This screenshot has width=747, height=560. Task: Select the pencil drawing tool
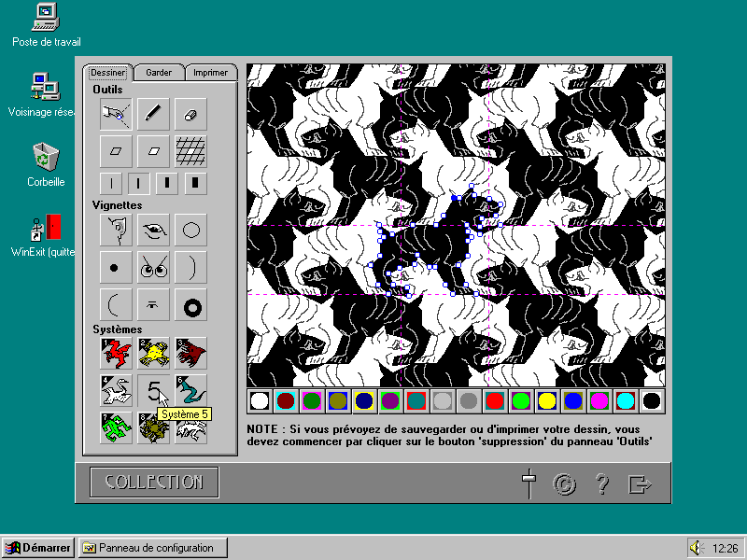click(x=153, y=114)
